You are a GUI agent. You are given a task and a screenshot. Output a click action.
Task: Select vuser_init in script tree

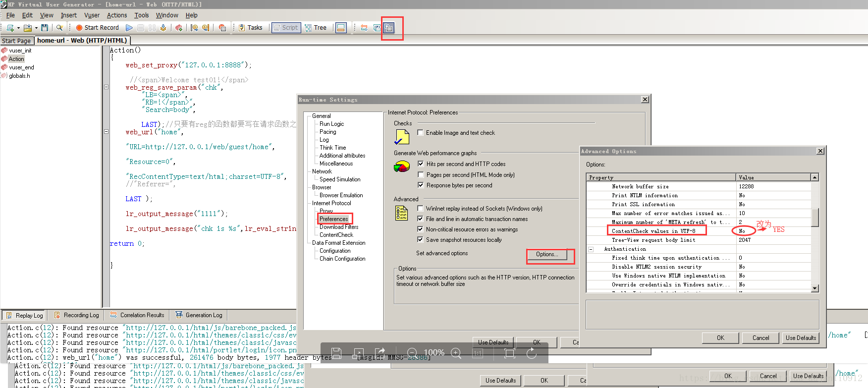point(20,51)
